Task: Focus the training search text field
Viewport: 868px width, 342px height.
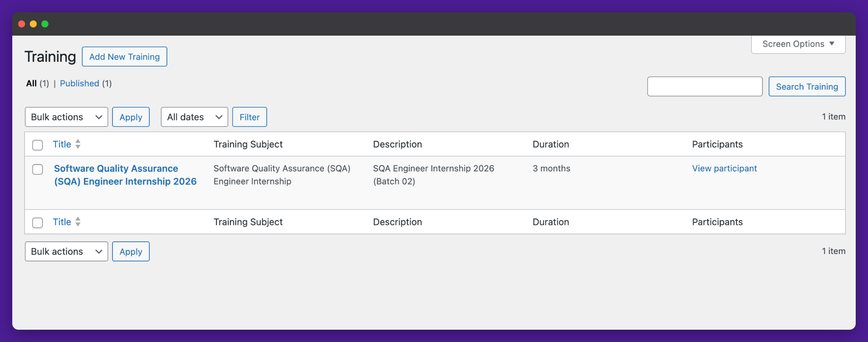Action: coord(704,87)
